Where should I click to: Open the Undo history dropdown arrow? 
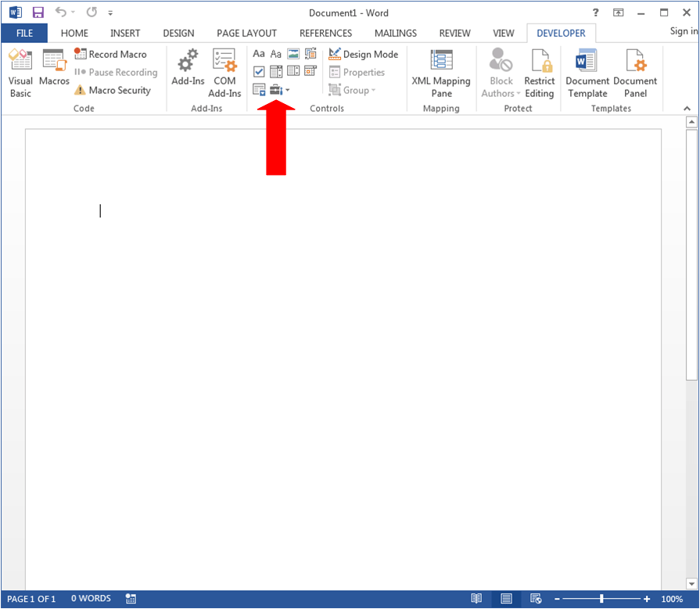click(x=74, y=13)
